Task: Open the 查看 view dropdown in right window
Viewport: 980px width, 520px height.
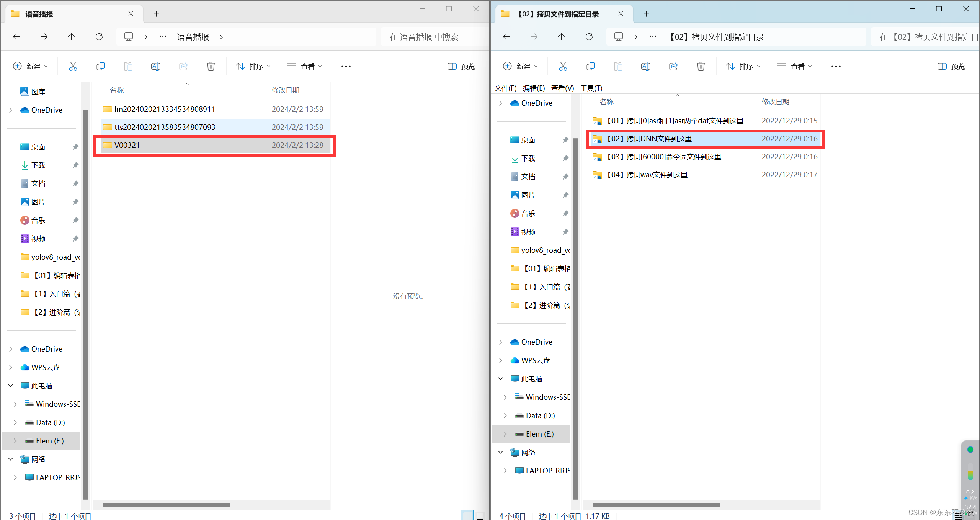Action: click(794, 66)
